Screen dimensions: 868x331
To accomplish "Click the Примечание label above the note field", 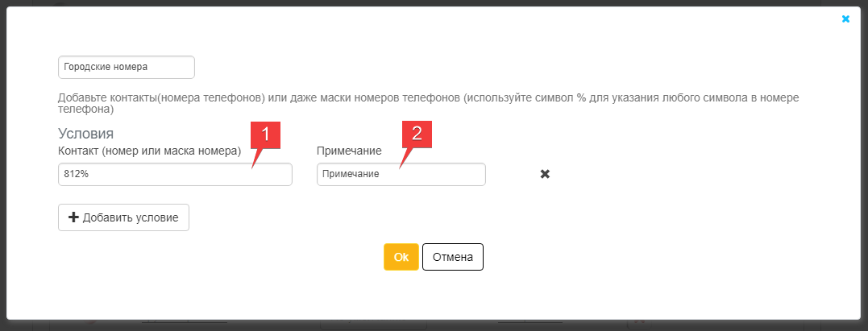I will (349, 151).
